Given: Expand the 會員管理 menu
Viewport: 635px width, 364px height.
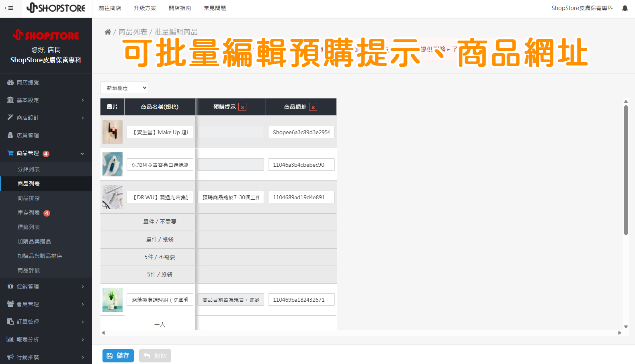Looking at the screenshot, I should 46,304.
